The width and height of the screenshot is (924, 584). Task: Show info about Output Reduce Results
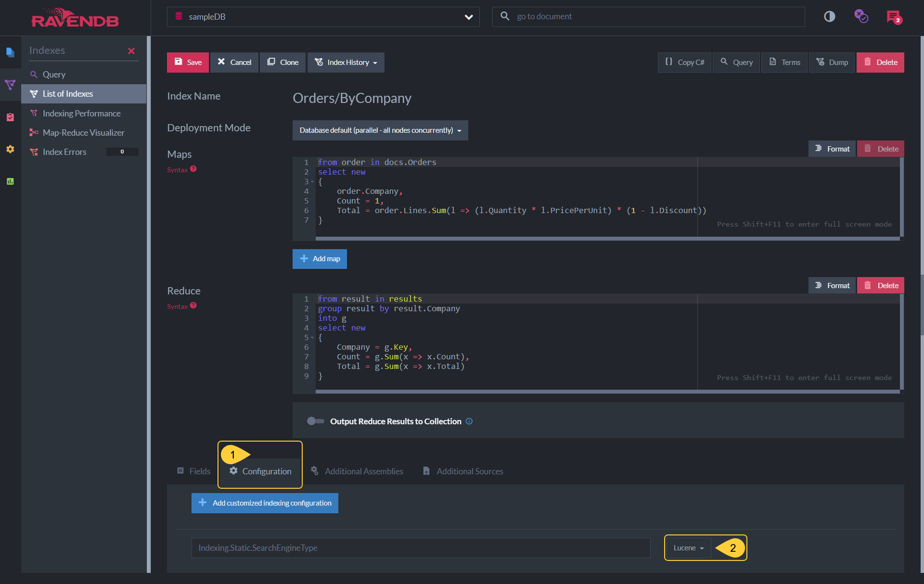pos(469,421)
